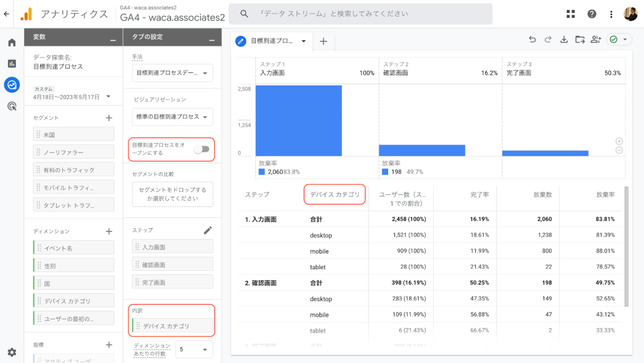Select the 米国 segment
Screen dimensions: 644x363
74,135
